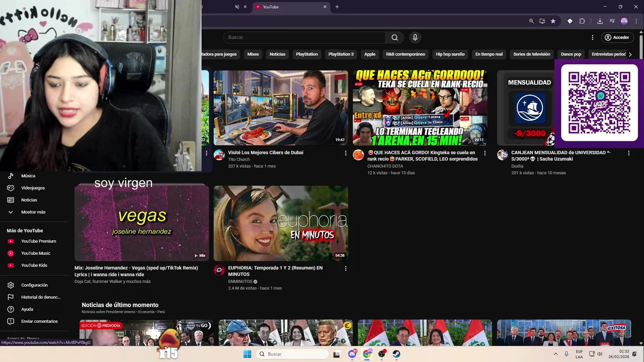644x362 pixels.
Task: Open Tito Church channel avatar
Action: pyautogui.click(x=219, y=155)
